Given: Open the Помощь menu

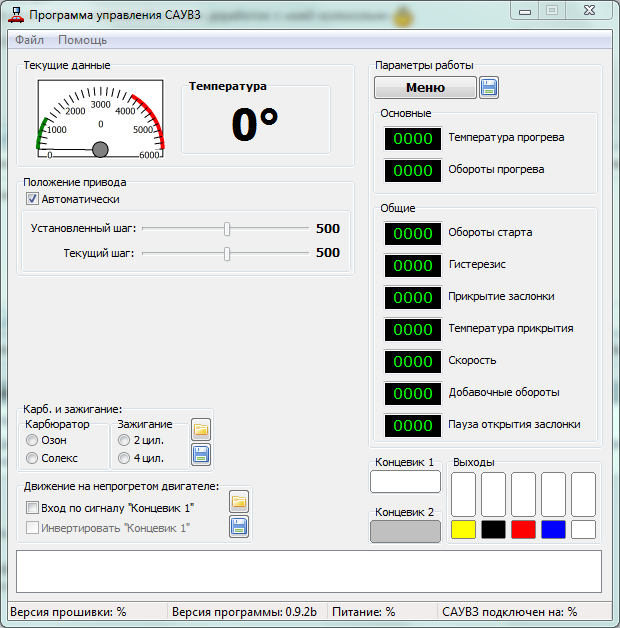Looking at the screenshot, I should 83,40.
